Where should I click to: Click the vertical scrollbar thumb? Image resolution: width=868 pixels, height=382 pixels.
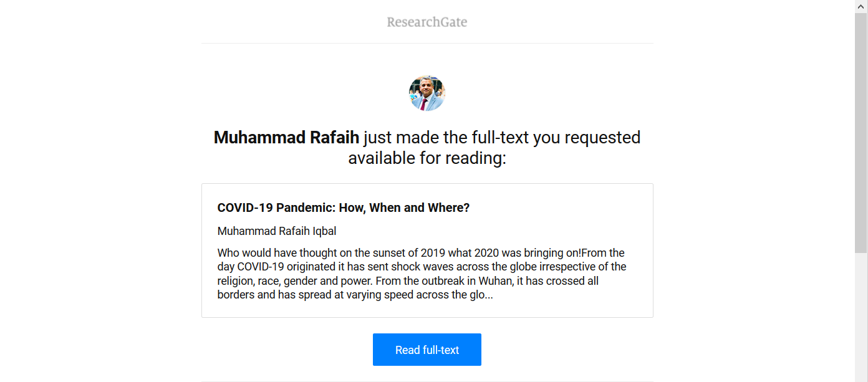861,132
